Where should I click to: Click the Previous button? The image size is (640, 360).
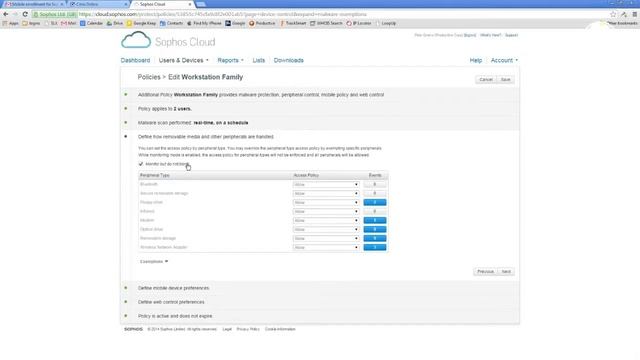485,271
